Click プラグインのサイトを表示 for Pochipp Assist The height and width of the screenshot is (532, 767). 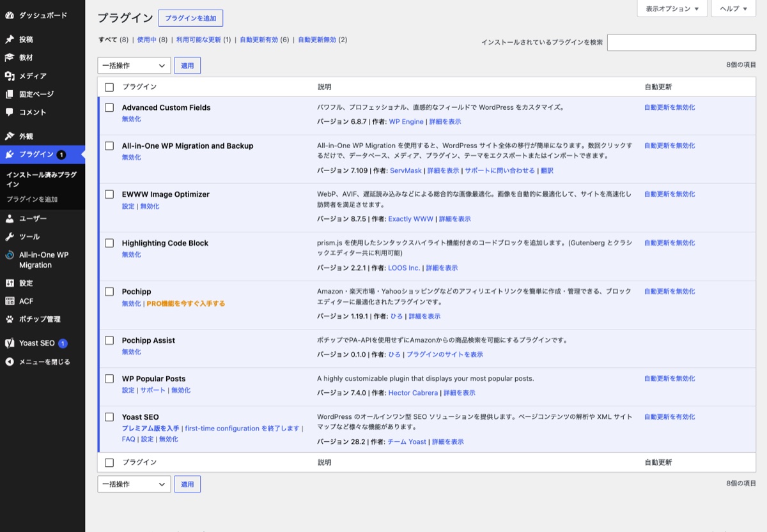point(445,354)
